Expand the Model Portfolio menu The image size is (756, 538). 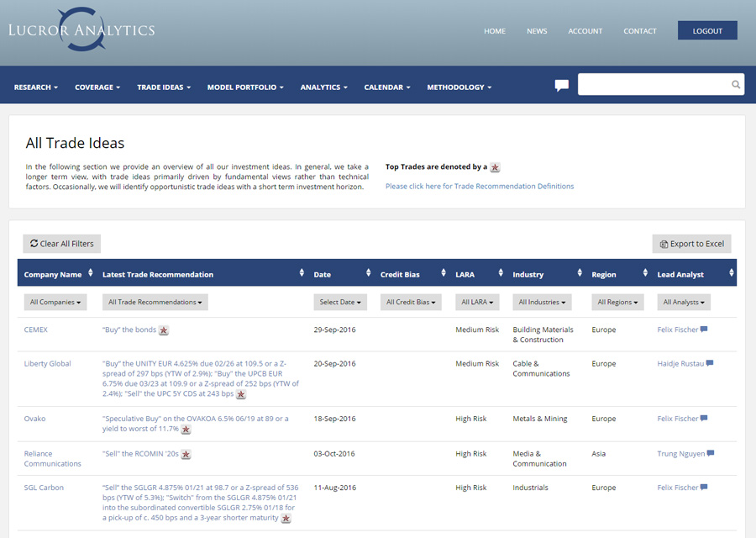point(245,87)
